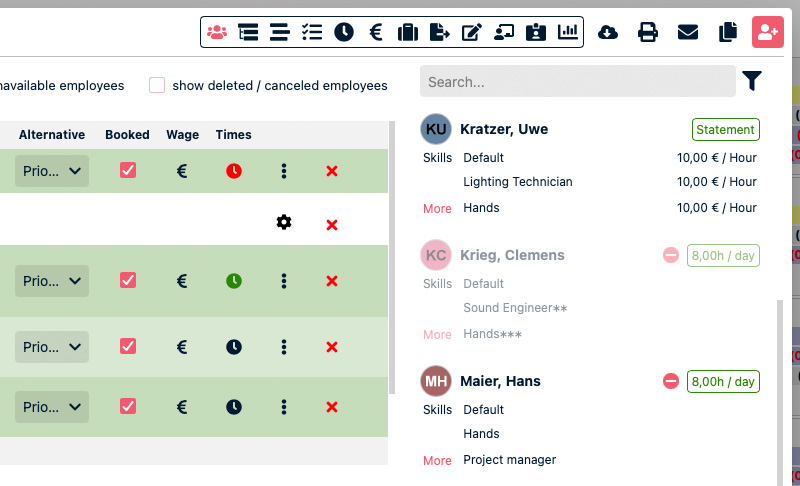The width and height of the screenshot is (800, 486).
Task: Click More link under Maier, Hans skills
Action: [437, 461]
